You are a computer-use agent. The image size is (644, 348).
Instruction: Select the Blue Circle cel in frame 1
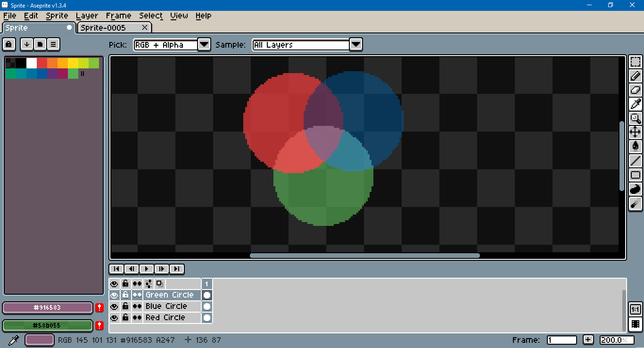[x=206, y=307]
